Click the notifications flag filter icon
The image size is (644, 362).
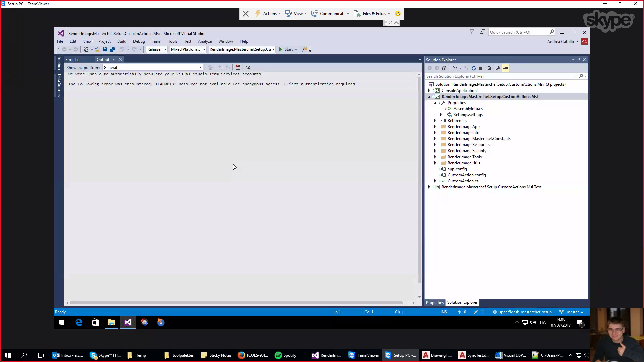pyautogui.click(x=472, y=32)
